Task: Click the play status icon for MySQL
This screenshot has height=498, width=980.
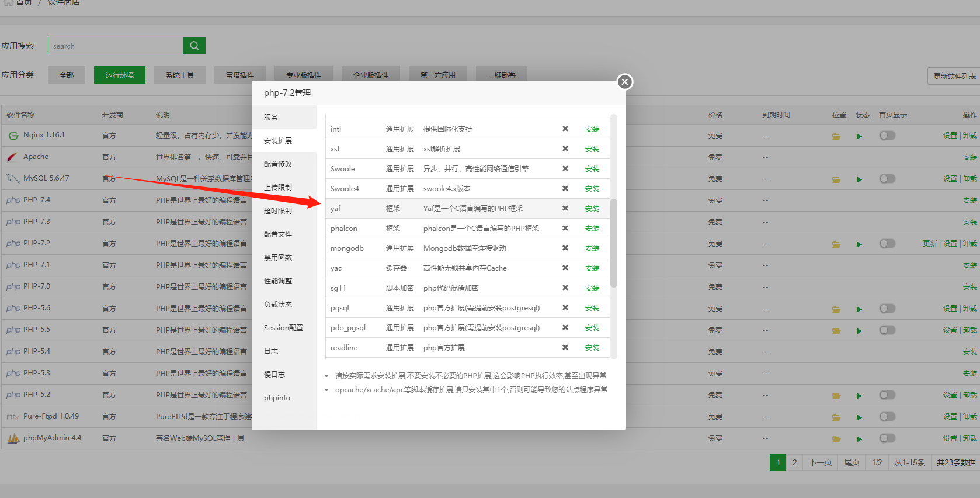Action: tap(859, 179)
